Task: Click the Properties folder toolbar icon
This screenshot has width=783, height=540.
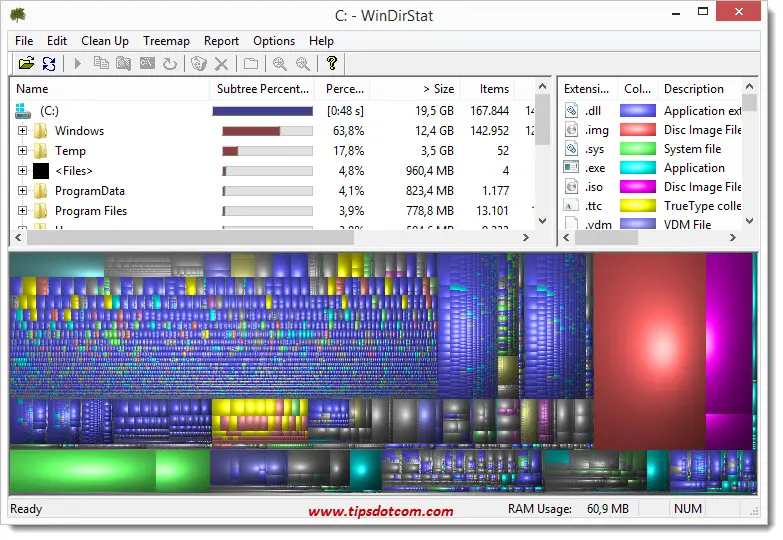Action: point(251,63)
